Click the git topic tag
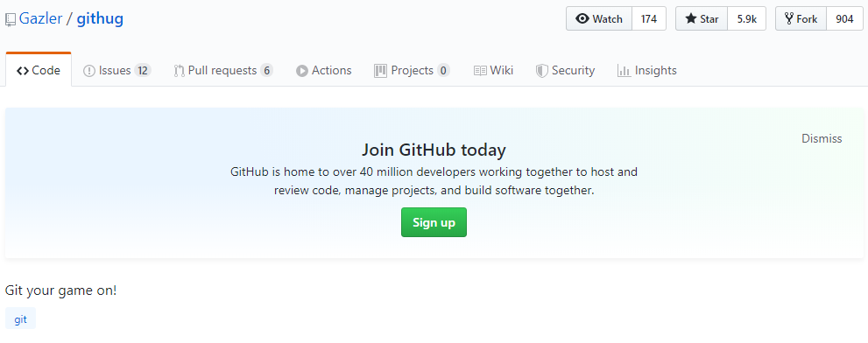Viewport: 868px width, 343px height. 20,319
